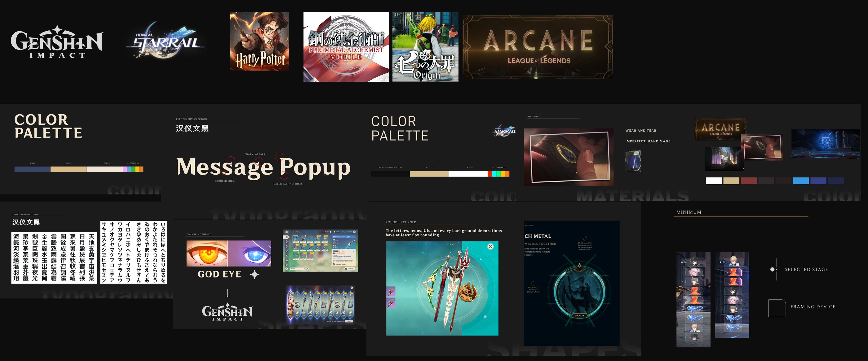Click the 'WEAR AND TEAR' label
The height and width of the screenshot is (361, 868).
pyautogui.click(x=641, y=131)
